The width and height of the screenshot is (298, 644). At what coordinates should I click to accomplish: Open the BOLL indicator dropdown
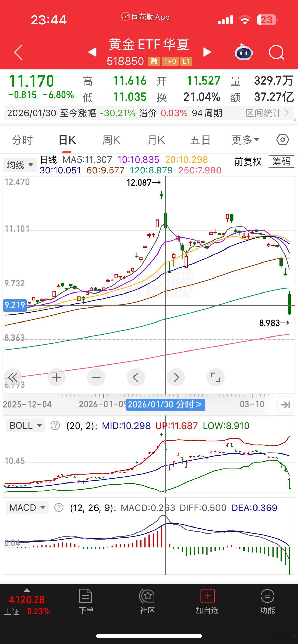coord(25,425)
